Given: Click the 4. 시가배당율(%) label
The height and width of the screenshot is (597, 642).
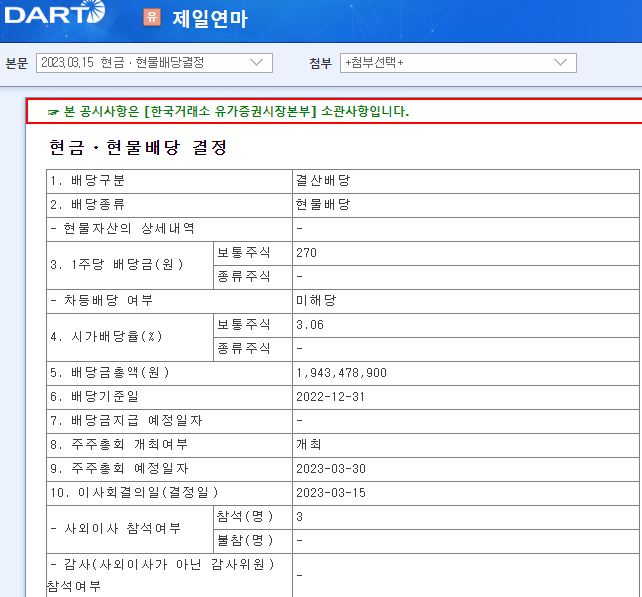Looking at the screenshot, I should point(107,337).
